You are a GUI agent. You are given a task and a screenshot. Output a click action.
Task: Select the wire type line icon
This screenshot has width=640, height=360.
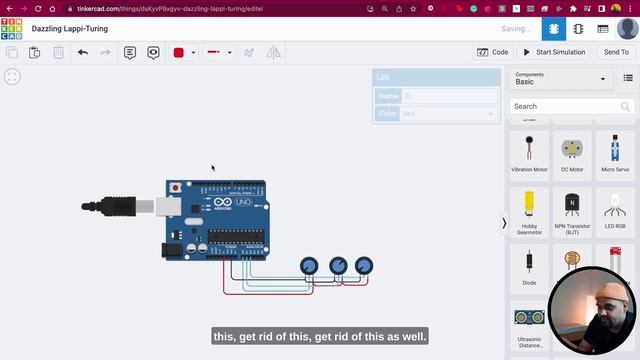click(213, 52)
